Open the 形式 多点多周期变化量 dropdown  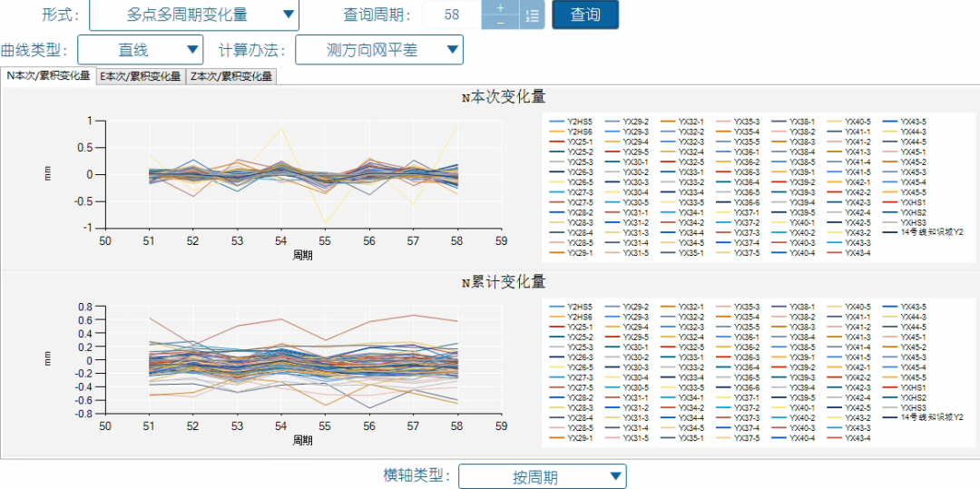(194, 15)
